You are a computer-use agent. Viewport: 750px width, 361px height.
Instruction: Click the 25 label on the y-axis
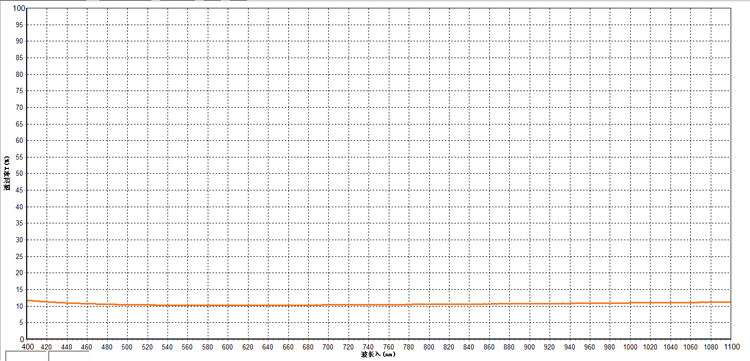coord(20,256)
